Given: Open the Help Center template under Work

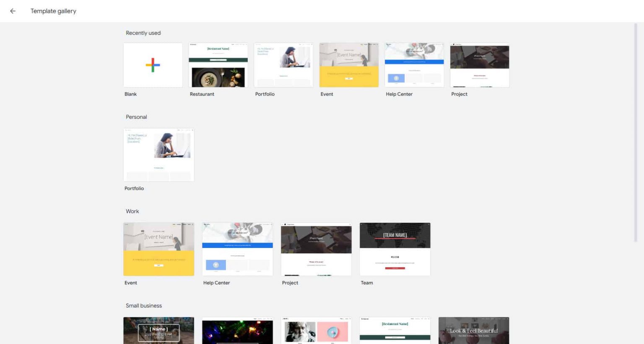Looking at the screenshot, I should click(237, 249).
